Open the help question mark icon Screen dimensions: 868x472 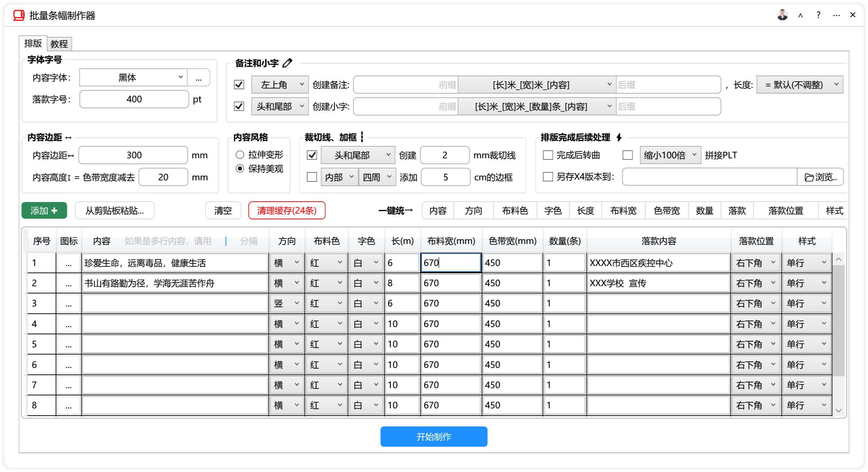point(818,15)
